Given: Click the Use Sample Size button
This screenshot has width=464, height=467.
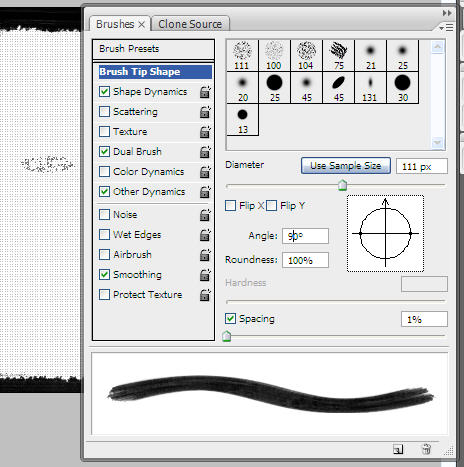Looking at the screenshot, I should point(346,166).
